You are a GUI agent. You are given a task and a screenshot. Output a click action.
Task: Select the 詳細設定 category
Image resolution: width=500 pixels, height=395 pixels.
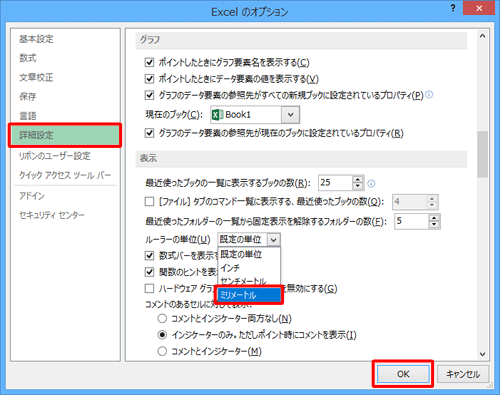[x=65, y=135]
